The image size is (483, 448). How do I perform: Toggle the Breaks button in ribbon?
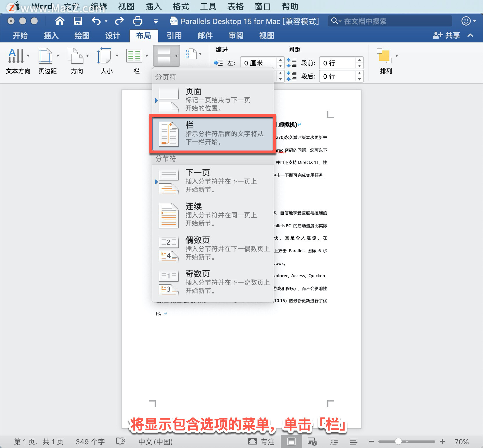(x=167, y=55)
